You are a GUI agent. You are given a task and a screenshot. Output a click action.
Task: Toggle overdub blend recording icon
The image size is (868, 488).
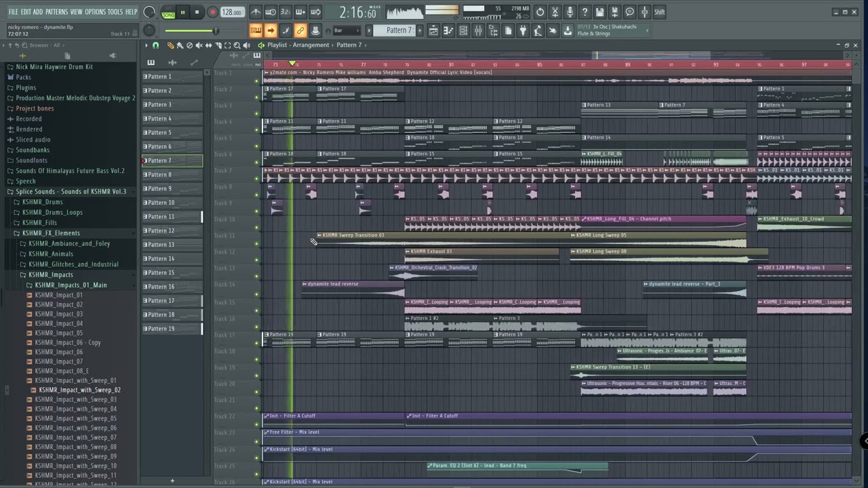[300, 12]
